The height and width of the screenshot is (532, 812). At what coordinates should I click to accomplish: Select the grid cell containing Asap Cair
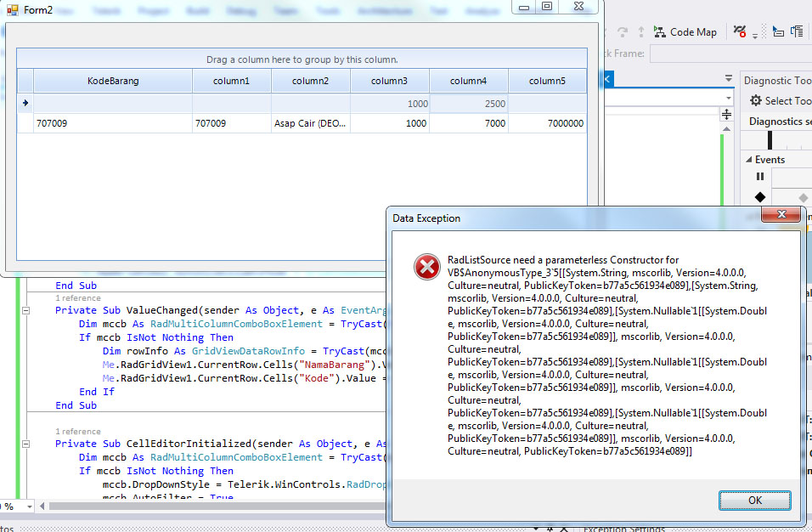coord(310,123)
